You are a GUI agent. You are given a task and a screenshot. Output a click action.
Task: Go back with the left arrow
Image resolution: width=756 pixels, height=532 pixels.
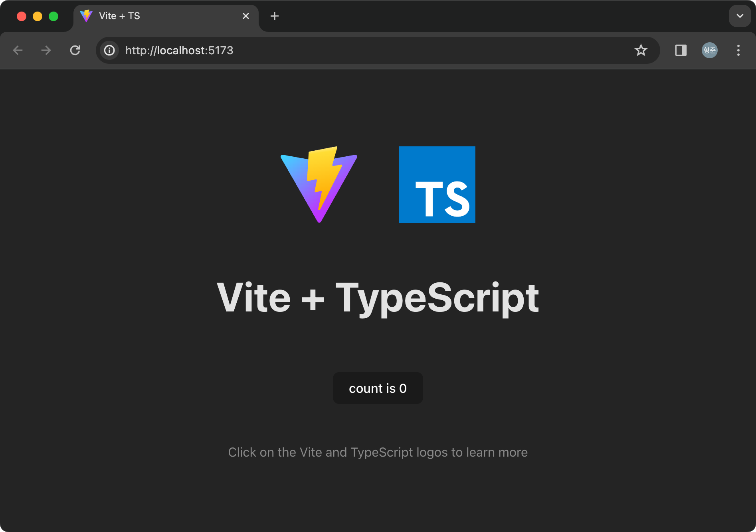(x=18, y=50)
